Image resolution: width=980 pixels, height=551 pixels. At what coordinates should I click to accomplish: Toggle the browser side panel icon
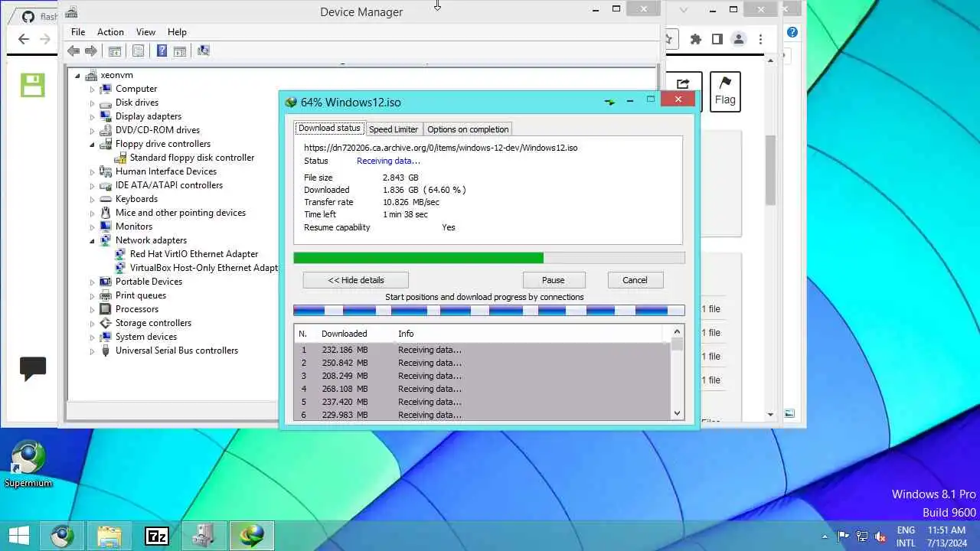click(x=717, y=39)
